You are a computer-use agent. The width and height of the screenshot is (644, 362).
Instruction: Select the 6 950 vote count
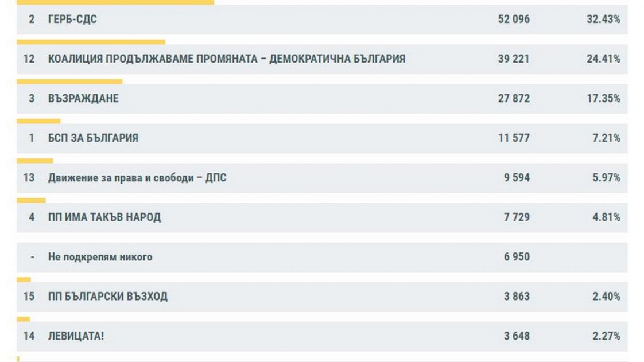pyautogui.click(x=517, y=257)
